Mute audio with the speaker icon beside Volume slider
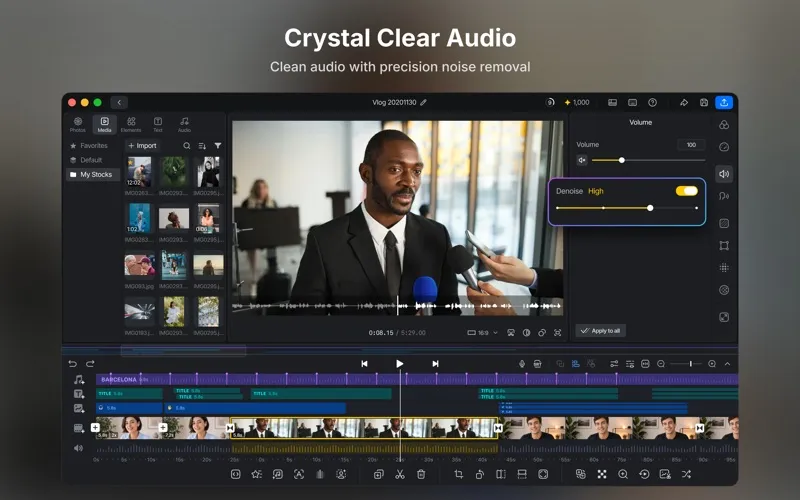Screen dimensions: 800x500 point(582,160)
